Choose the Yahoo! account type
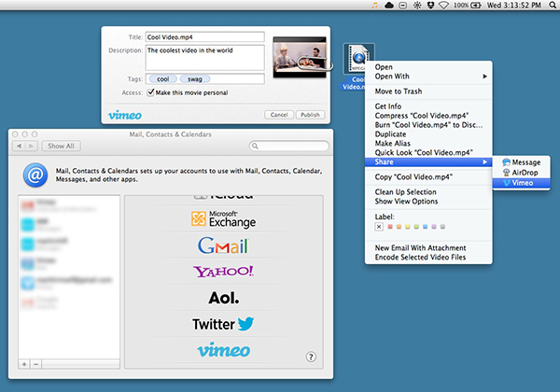Image resolution: width=560 pixels, height=392 pixels. coord(223,272)
